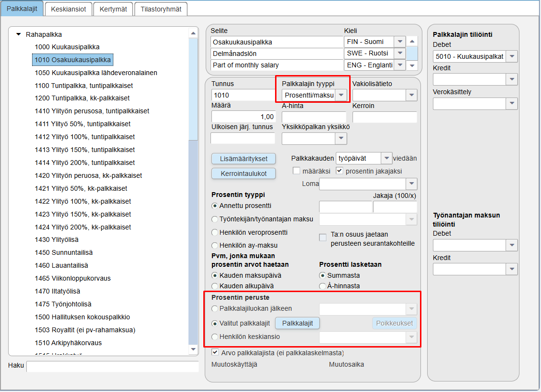The width and height of the screenshot is (541, 392).
Task: Uncheck prosentin jakajaksi checkbox
Action: click(x=340, y=171)
